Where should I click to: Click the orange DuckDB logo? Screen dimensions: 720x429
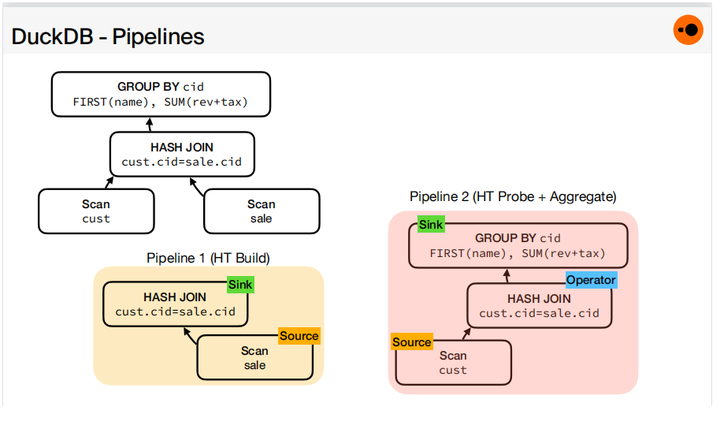coord(688,31)
